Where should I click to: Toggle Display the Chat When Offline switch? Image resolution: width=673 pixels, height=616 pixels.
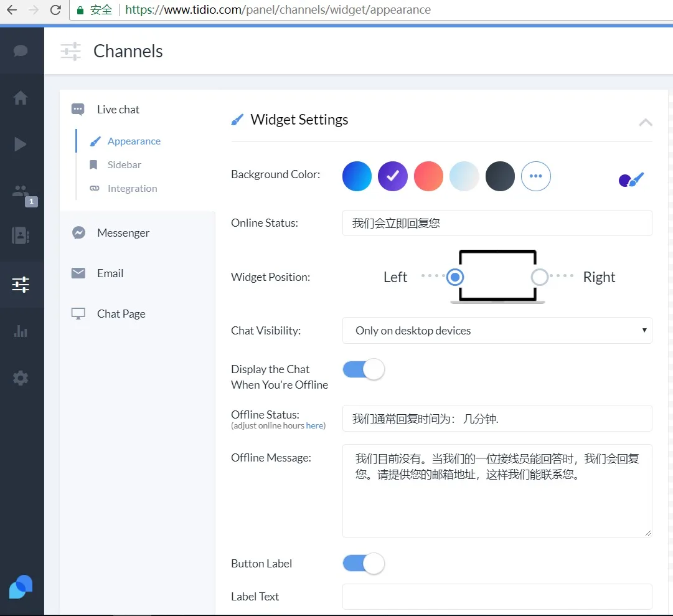pos(364,369)
